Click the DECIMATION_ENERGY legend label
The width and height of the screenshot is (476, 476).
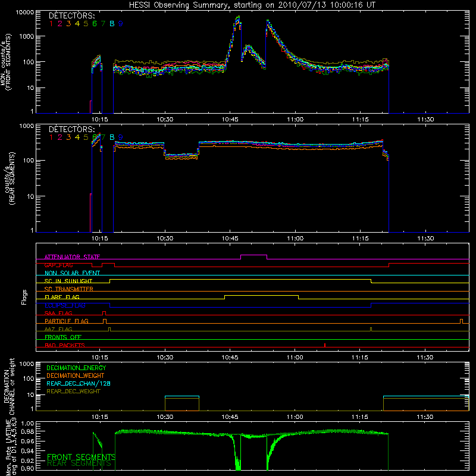76,368
